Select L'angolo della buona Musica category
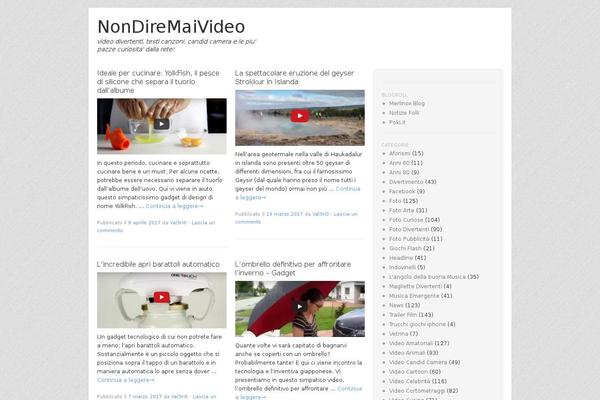 click(427, 277)
